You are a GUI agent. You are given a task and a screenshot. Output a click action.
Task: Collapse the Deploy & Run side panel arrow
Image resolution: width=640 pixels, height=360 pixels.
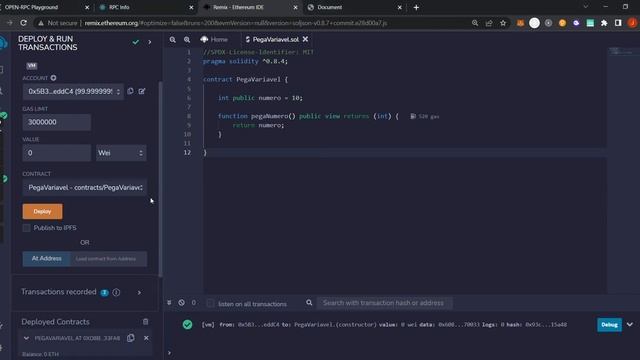click(x=150, y=42)
